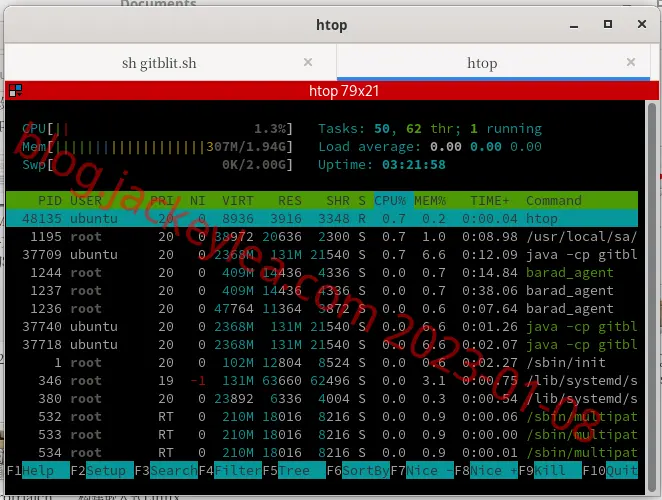Click F9 Kill in htop footer

tap(551, 470)
